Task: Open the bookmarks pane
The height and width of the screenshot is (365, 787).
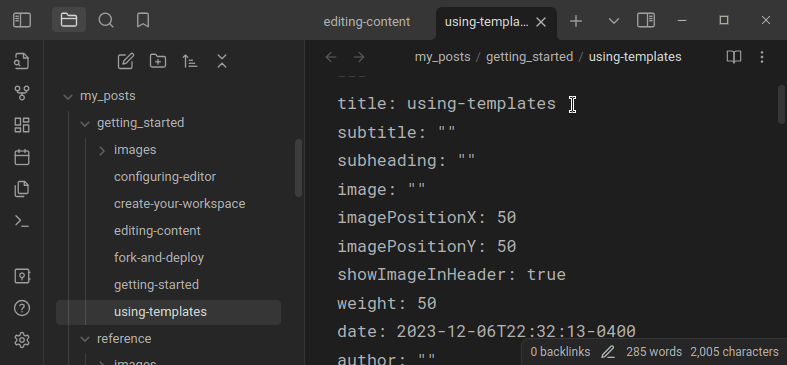Action: (x=143, y=21)
